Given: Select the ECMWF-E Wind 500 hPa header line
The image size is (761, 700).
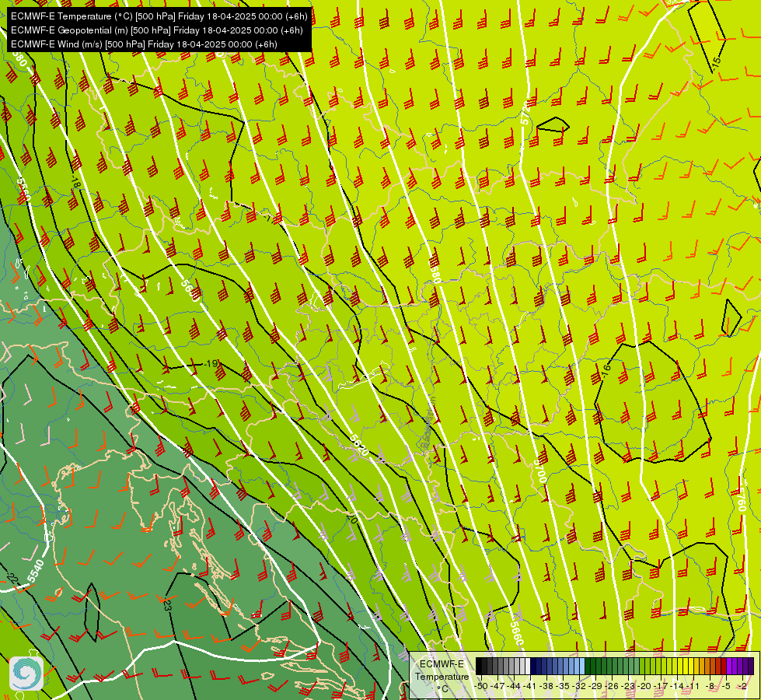Looking at the screenshot, I should click(x=144, y=44).
